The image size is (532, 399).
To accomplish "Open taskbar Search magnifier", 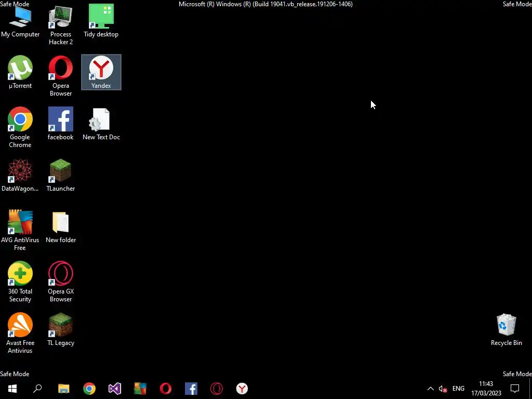I will pos(37,389).
